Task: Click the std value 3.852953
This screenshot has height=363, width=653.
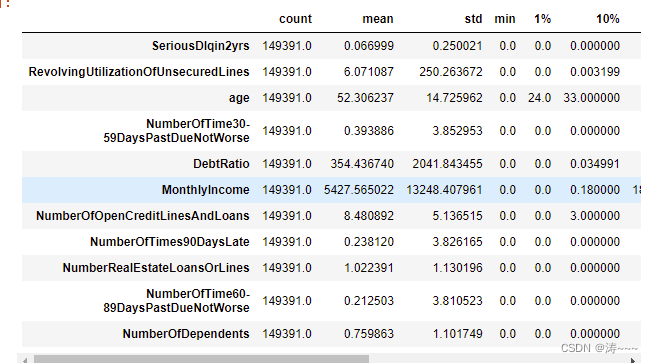Action: tap(457, 131)
